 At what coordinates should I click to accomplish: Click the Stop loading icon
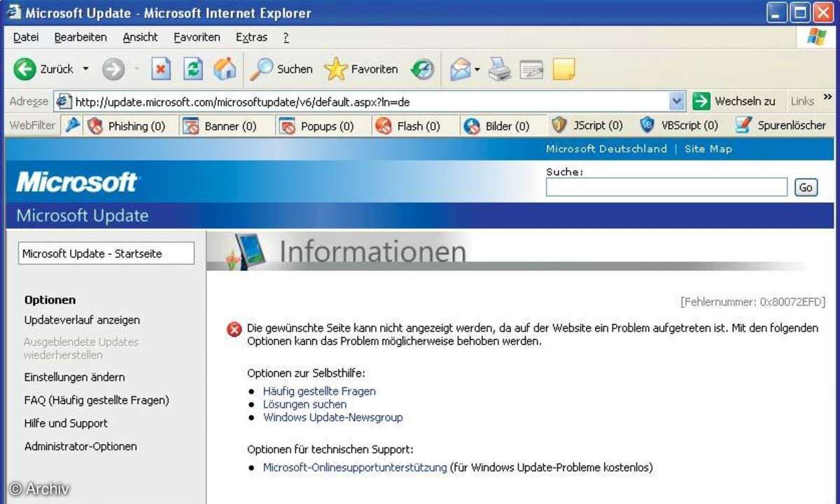coord(162,69)
